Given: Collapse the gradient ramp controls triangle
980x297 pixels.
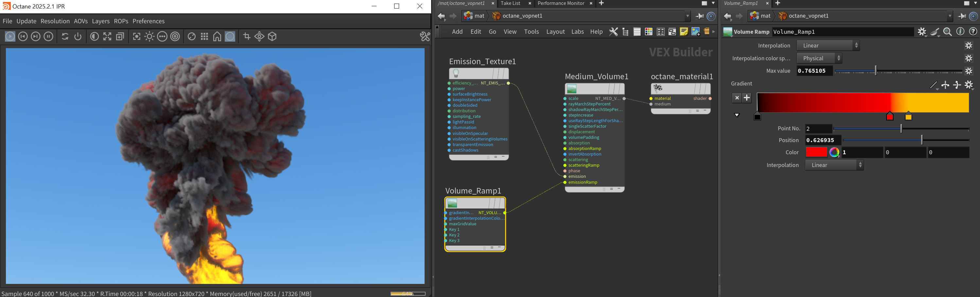Looking at the screenshot, I should (x=737, y=115).
